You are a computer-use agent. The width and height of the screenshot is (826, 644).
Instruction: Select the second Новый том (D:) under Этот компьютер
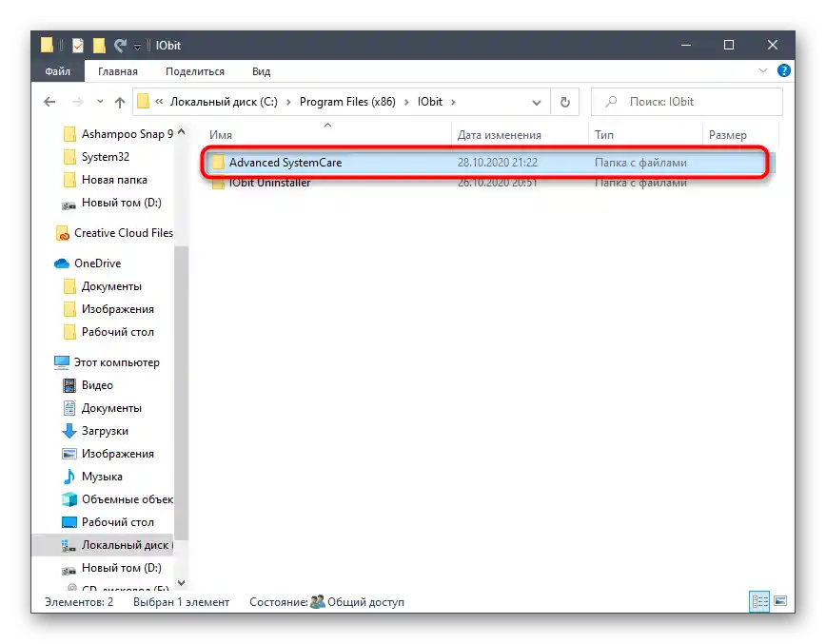[x=121, y=568]
